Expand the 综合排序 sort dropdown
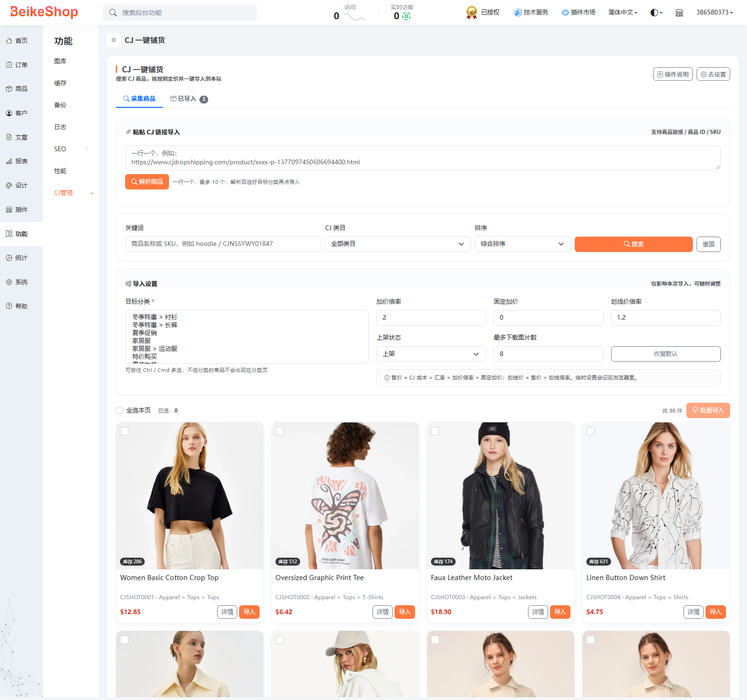 tap(523, 244)
